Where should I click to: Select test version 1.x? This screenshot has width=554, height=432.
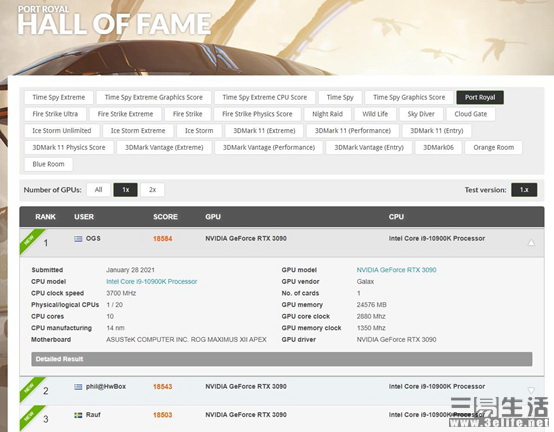[524, 190]
